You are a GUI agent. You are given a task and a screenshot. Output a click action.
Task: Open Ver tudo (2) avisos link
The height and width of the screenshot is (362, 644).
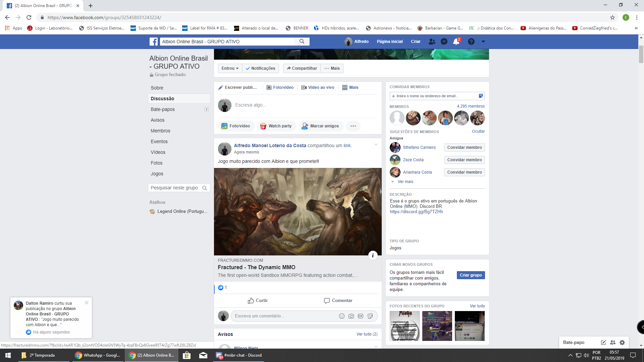367,334
